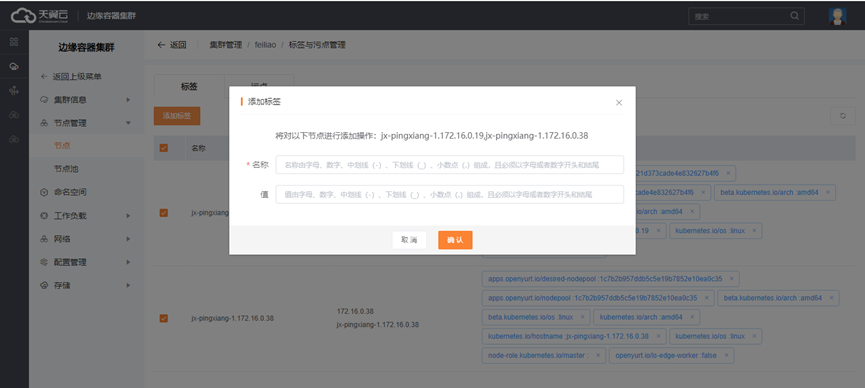Remove second row beta.kubernetes.io/os linux label
Viewport: 865px width, 388px height.
(x=583, y=317)
